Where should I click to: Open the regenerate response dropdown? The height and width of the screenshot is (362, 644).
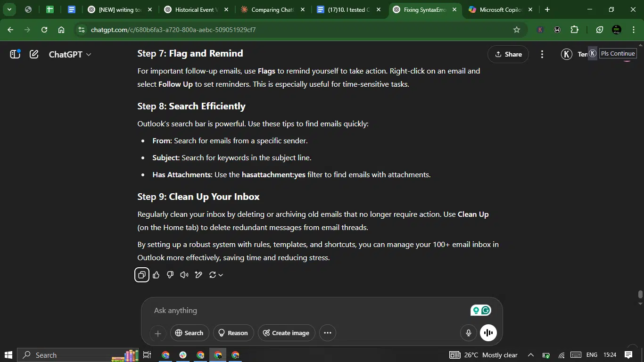coord(216,275)
